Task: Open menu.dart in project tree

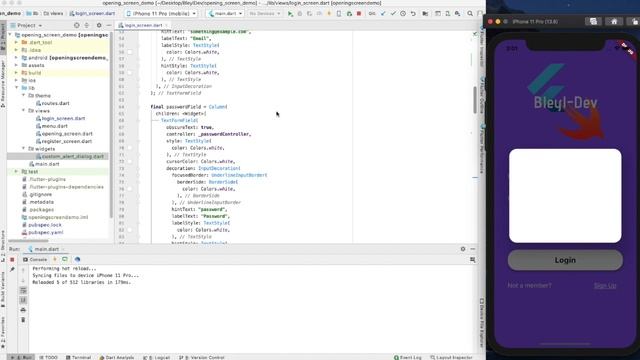Action: [x=51, y=126]
